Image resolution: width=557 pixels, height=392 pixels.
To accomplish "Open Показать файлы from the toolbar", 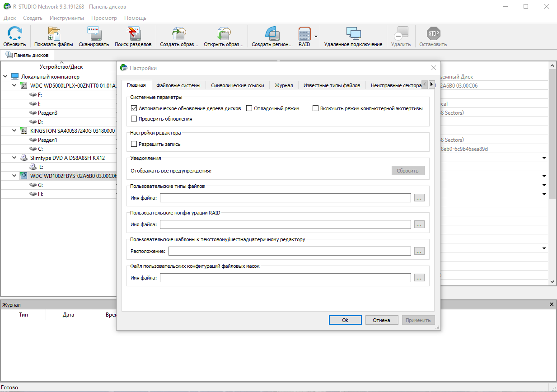I will 54,37.
